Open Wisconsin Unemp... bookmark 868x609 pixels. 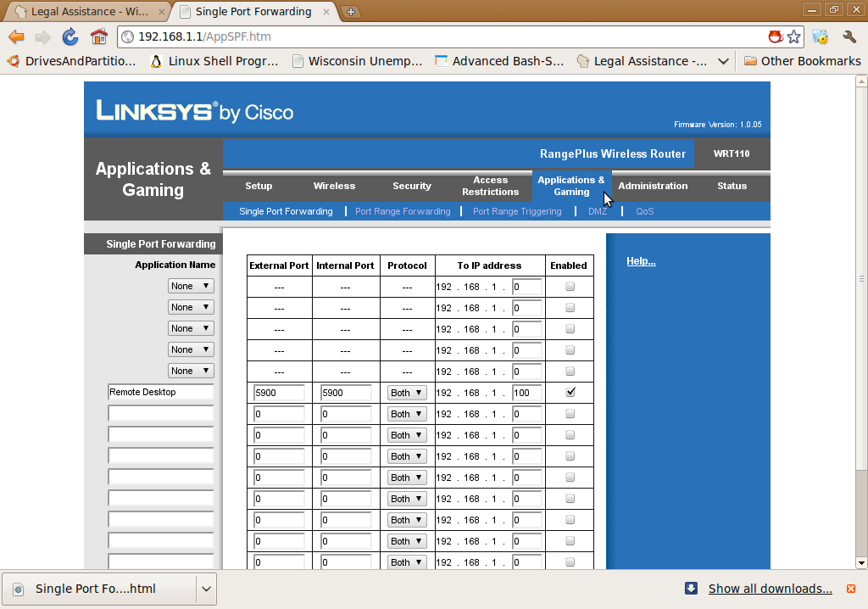357,61
